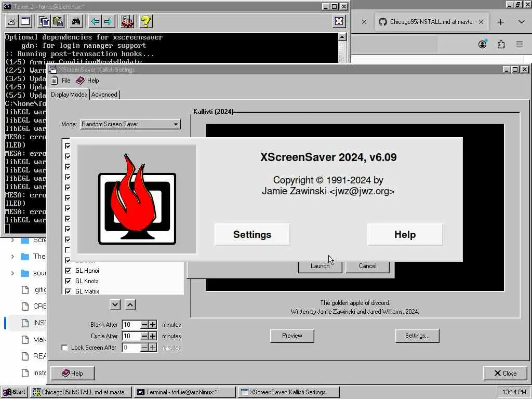Increase Cycle After with plus button

pyautogui.click(x=153, y=336)
